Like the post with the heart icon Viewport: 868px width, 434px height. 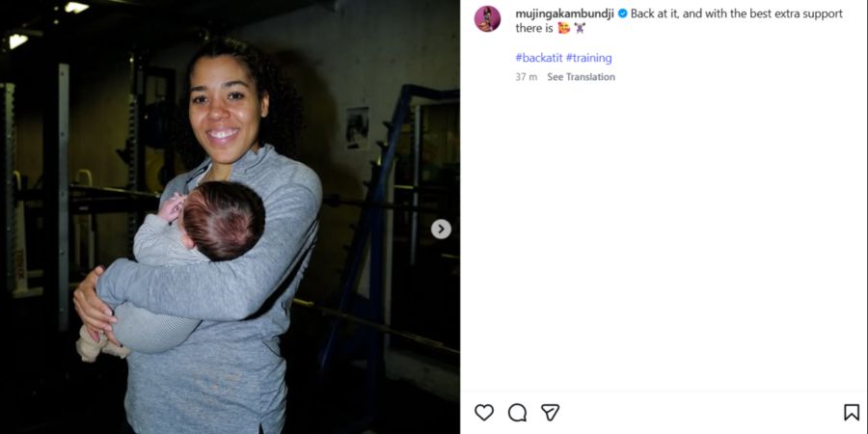click(484, 413)
